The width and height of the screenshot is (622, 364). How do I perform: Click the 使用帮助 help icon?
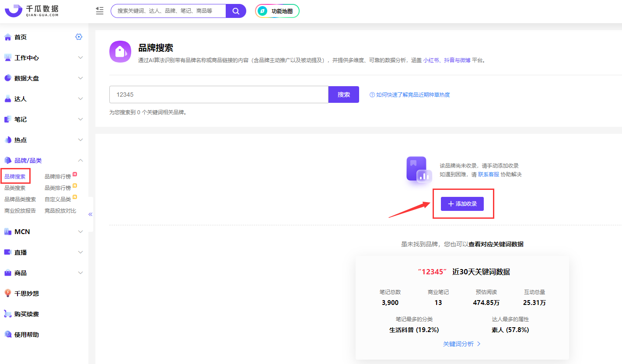pos(8,334)
